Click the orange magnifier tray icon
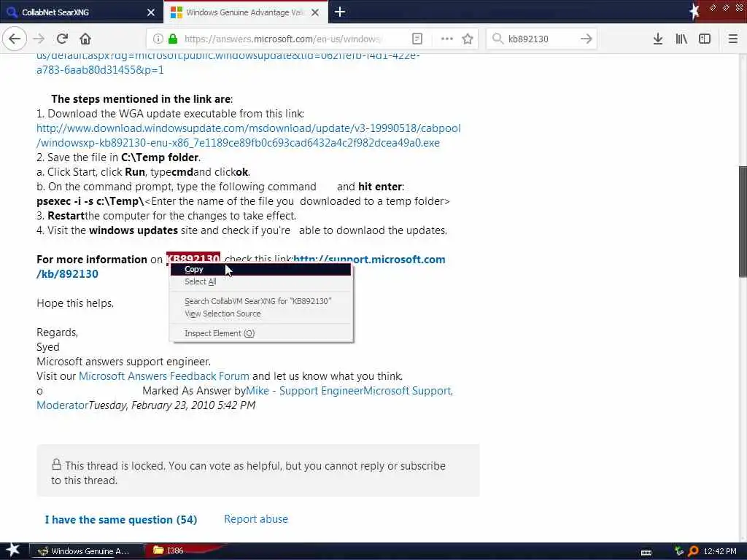 693,551
